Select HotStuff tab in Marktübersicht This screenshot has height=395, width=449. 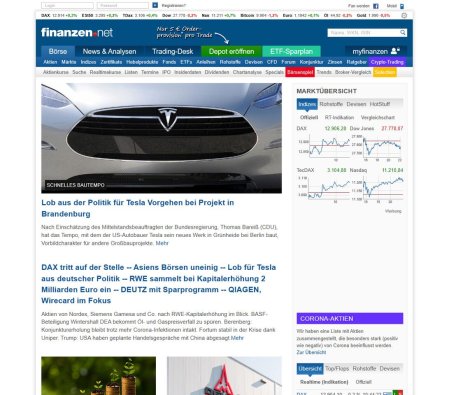380,104
